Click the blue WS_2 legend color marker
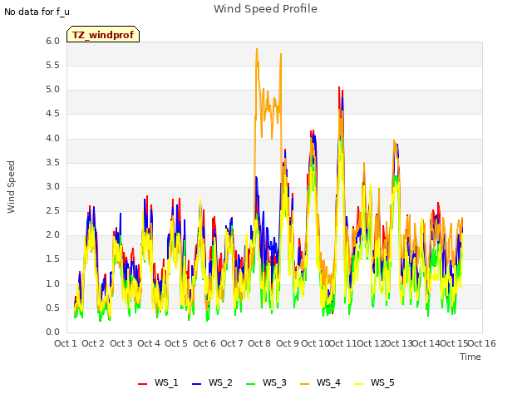 tap(196, 384)
